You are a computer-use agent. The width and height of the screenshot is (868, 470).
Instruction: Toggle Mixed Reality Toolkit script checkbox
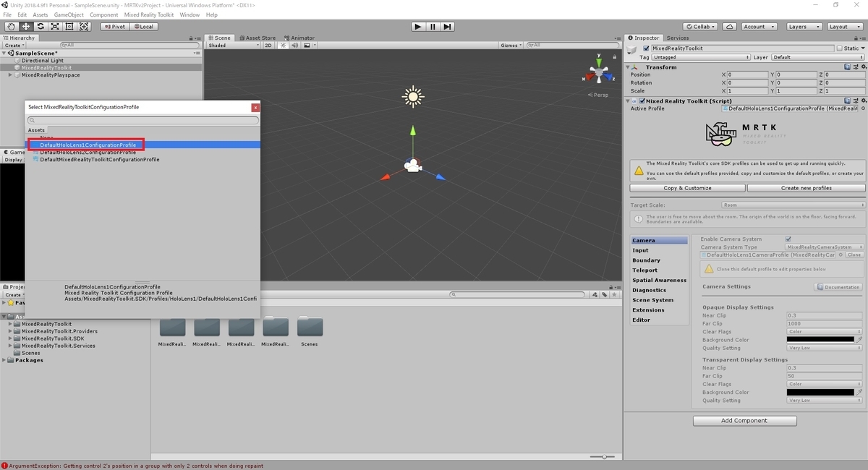tap(641, 101)
